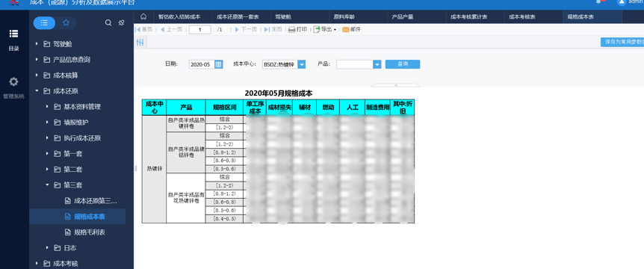Open the 成本中心 dropdown arrow
Viewport: 644px width, 269px height.
tap(302, 64)
